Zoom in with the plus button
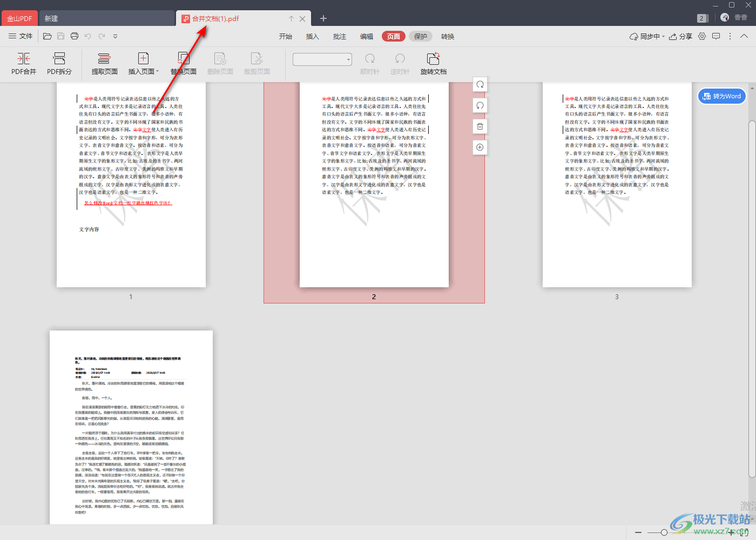Viewport: 756px width, 540px height. 732,532
